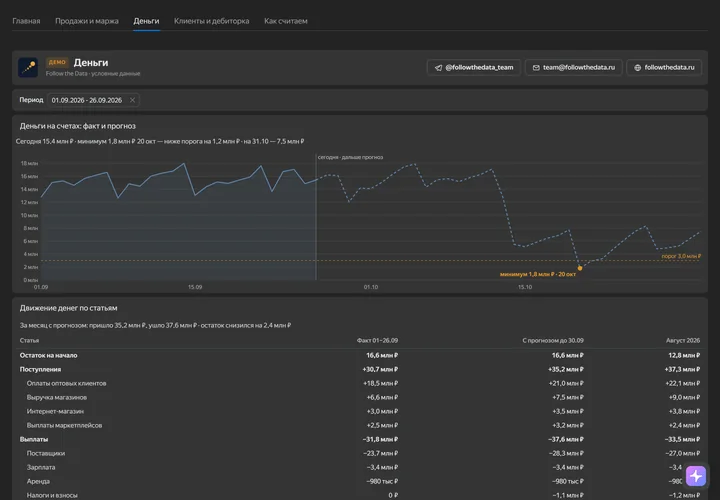Click the globe website icon
The height and width of the screenshot is (500, 720).
coord(637,67)
